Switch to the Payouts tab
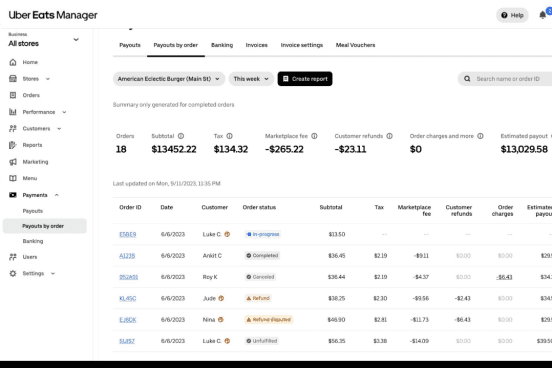Viewport: 552px width, 368px height. pyautogui.click(x=130, y=45)
